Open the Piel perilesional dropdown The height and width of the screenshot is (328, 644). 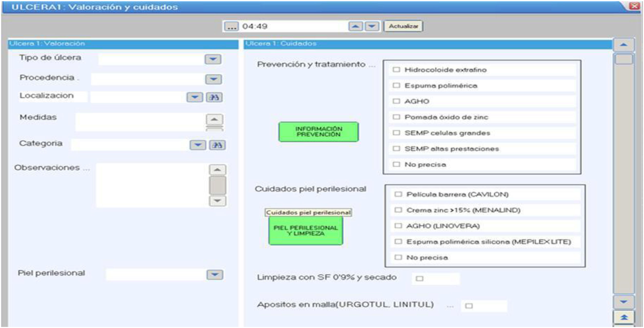(x=215, y=275)
